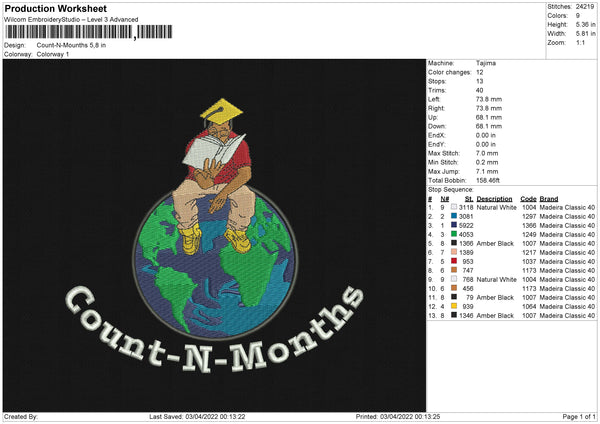Viewport: 600px width, 424px height.
Task: Click the Color changes value 12
Action: click(x=479, y=72)
